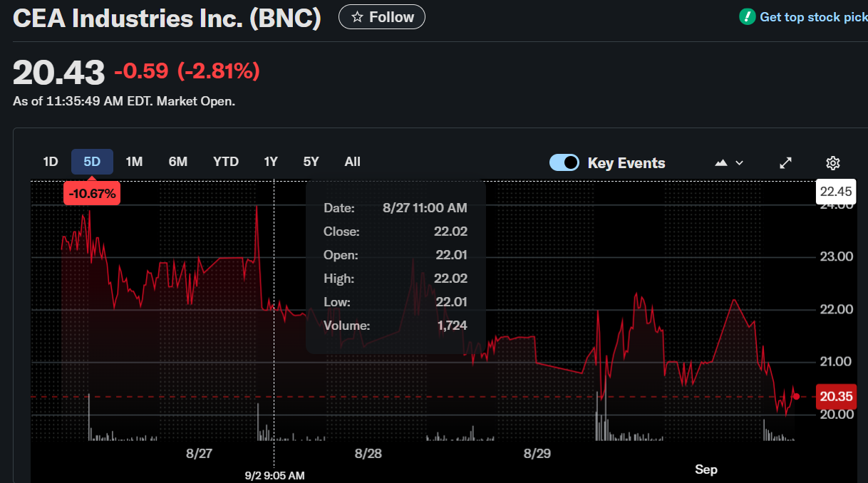Viewport: 868px width, 483px height.
Task: Click the current price endpoint dot
Action: click(796, 397)
